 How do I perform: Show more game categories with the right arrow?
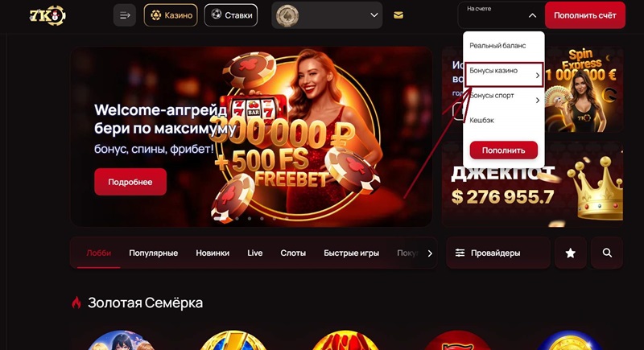(x=430, y=253)
